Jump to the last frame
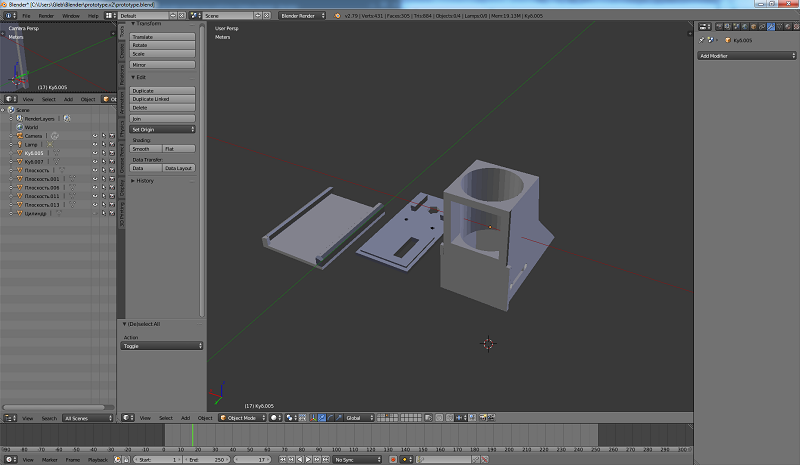Image resolution: width=800 pixels, height=465 pixels. click(326, 459)
